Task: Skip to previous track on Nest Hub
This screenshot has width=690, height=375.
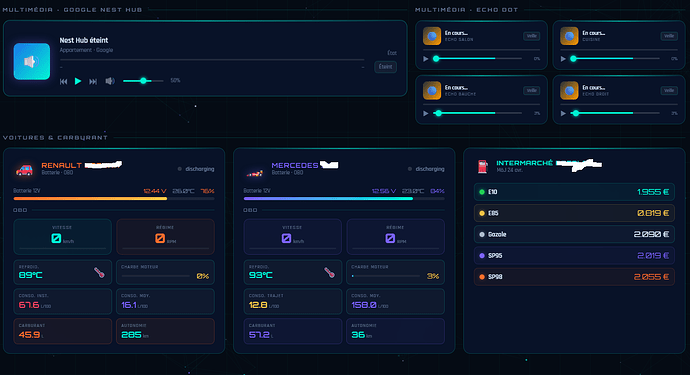Action: point(63,81)
